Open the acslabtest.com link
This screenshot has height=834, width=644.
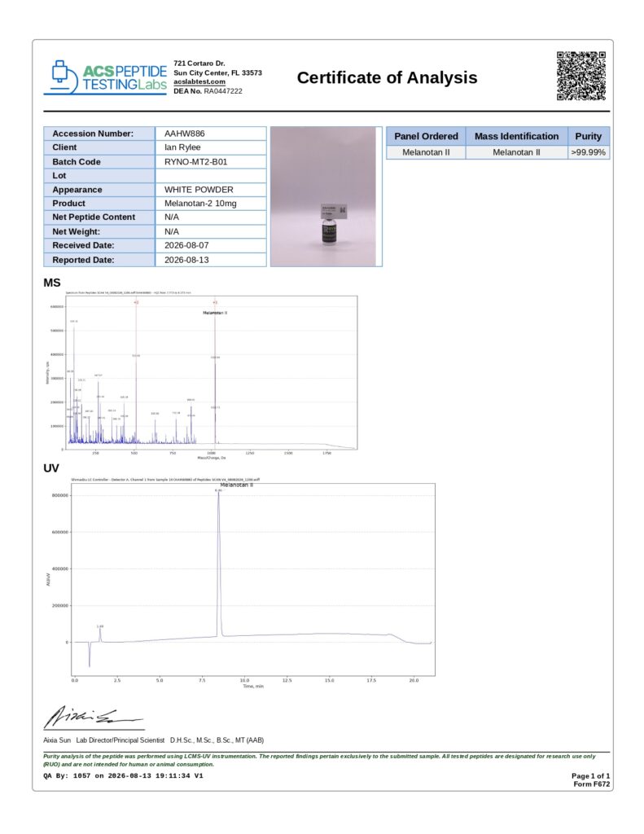(x=199, y=81)
